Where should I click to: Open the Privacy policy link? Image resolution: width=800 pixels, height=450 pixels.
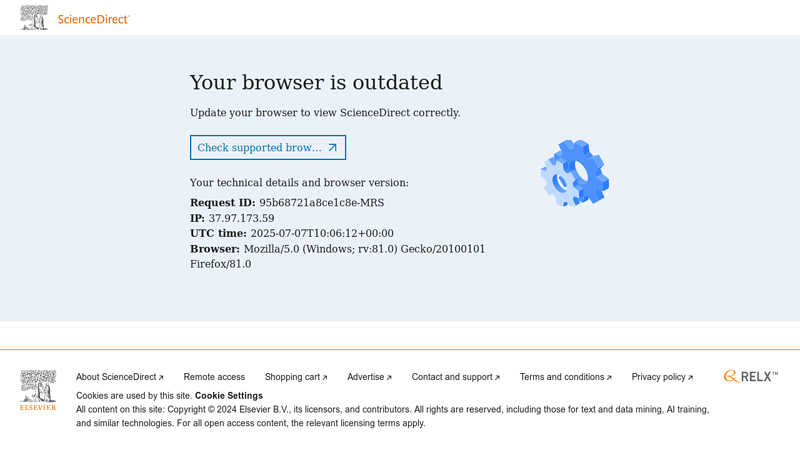click(662, 377)
